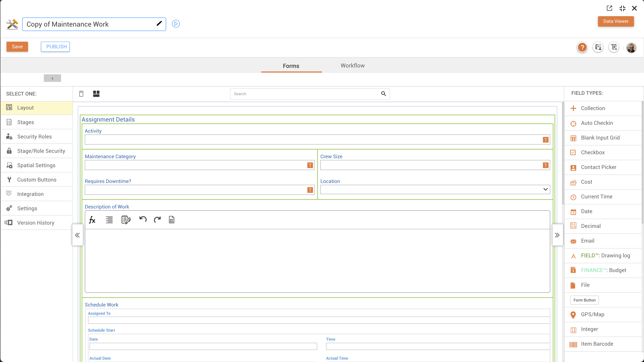The image size is (644, 362).
Task: Switch to the Workflow tab
Action: tap(352, 66)
